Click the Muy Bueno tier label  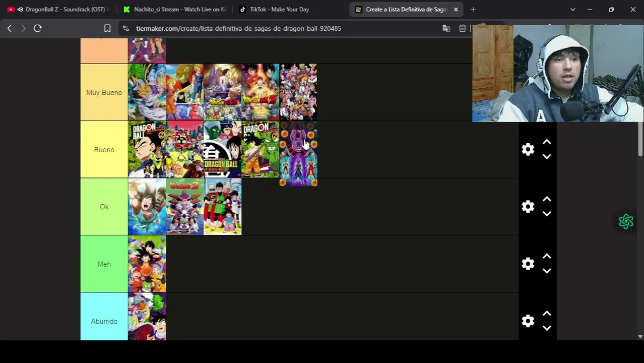coord(104,92)
